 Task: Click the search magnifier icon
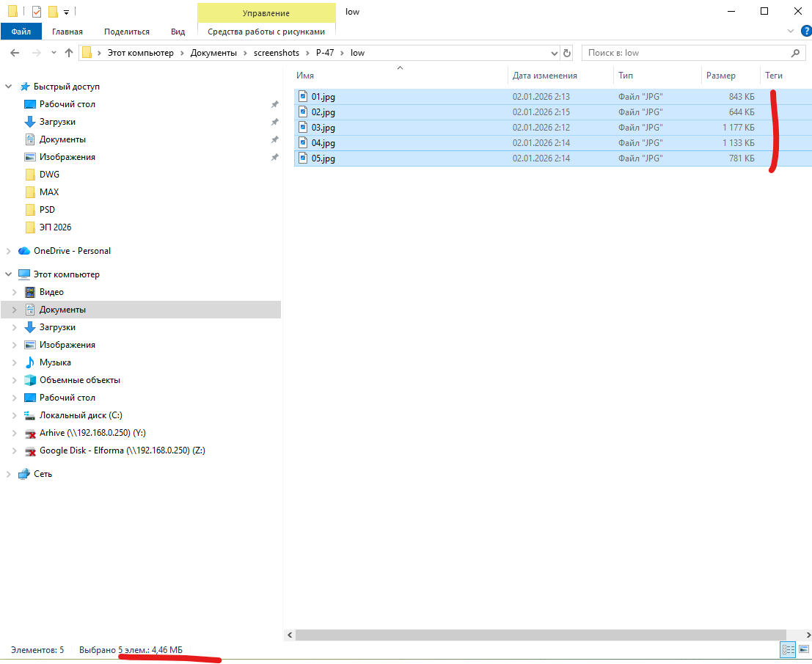(x=796, y=53)
